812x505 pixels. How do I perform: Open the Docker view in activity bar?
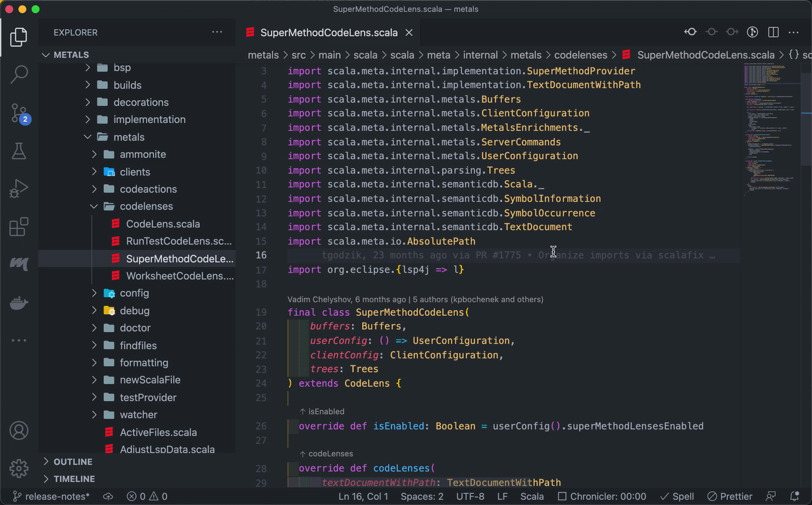(19, 302)
